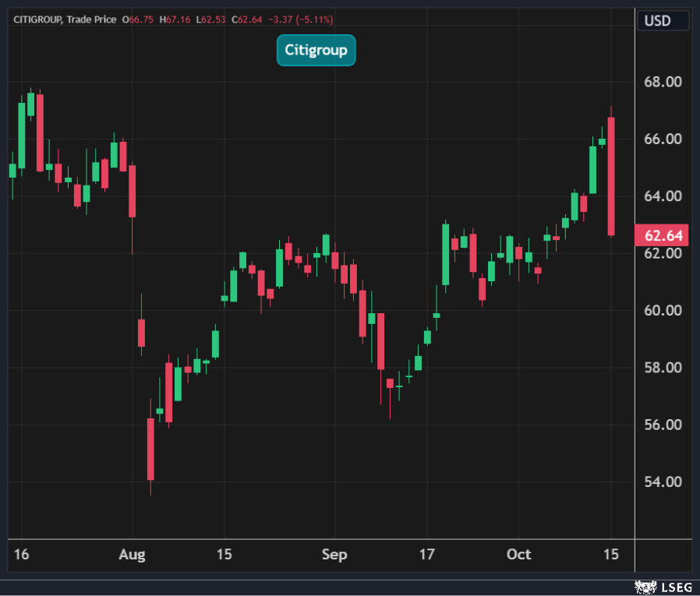Viewport: 700px width, 596px height.
Task: Click 66.00 on the price axis
Action: tap(663, 139)
